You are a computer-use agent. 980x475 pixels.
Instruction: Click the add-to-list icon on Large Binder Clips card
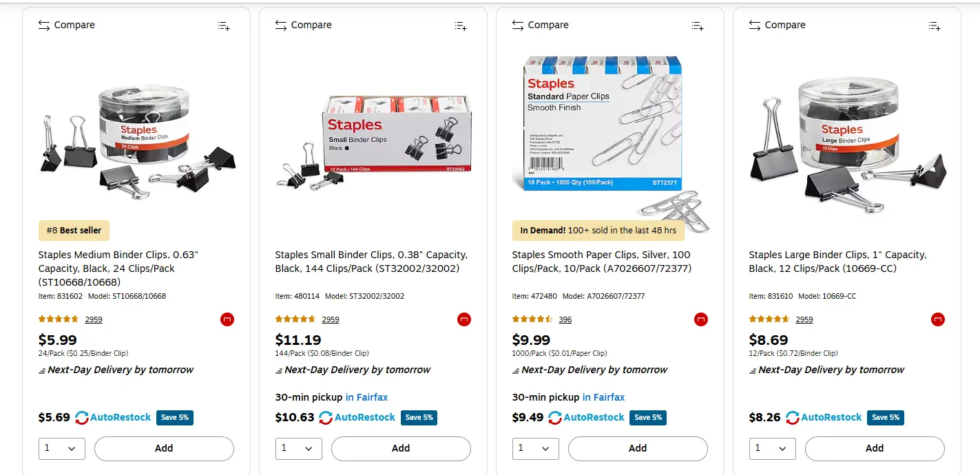click(934, 25)
